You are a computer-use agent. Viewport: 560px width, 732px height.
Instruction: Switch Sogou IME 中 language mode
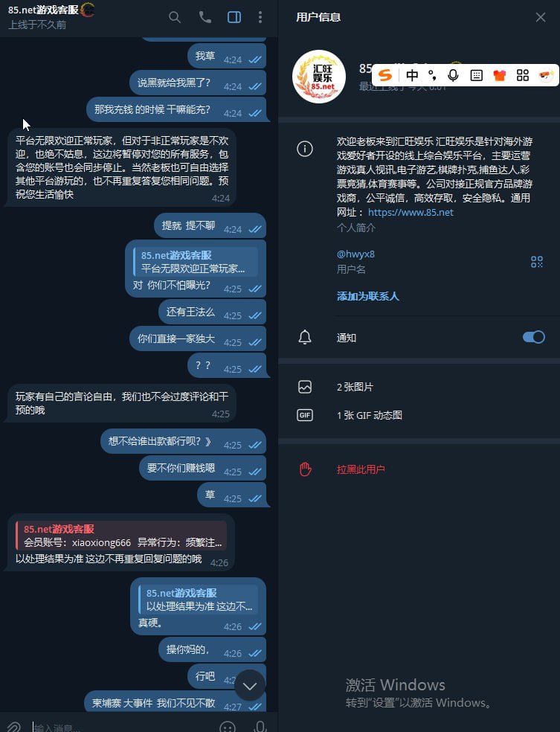coord(411,75)
